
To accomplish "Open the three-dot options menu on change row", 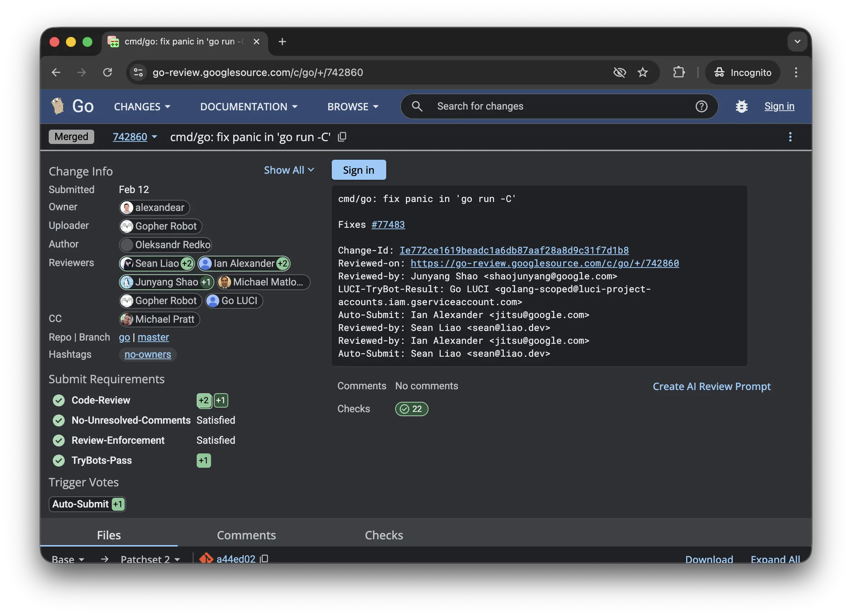I will [790, 137].
